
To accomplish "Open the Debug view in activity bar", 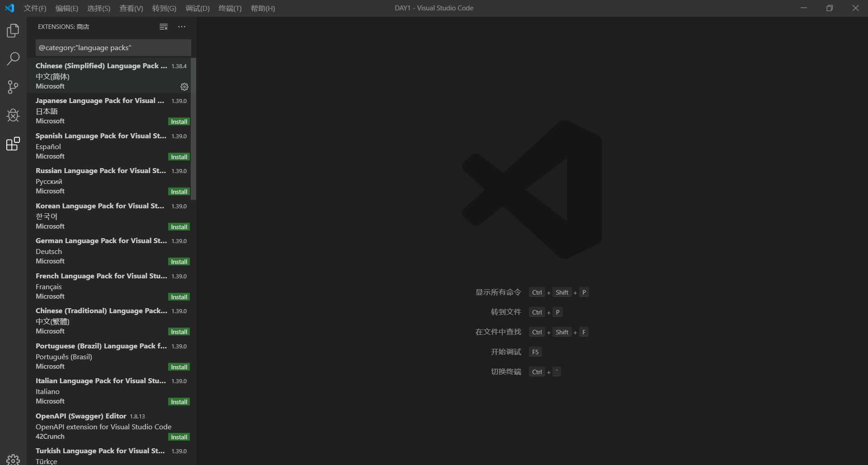I will pyautogui.click(x=13, y=115).
